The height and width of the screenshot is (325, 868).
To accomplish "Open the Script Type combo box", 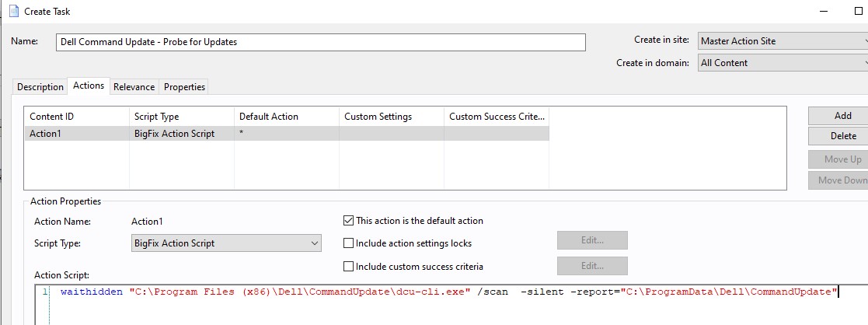I will [226, 243].
